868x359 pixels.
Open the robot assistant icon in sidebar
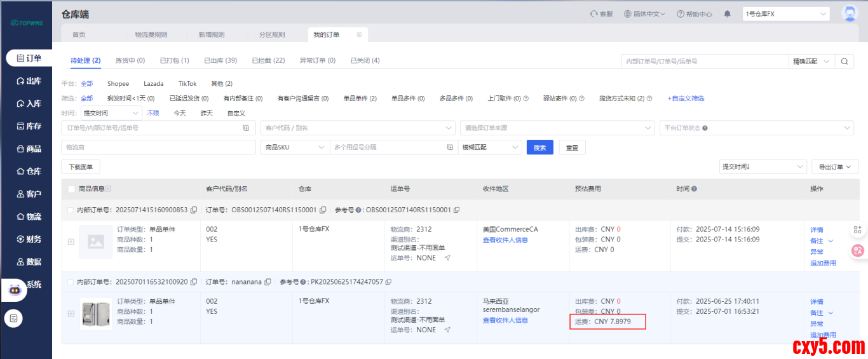[14, 290]
